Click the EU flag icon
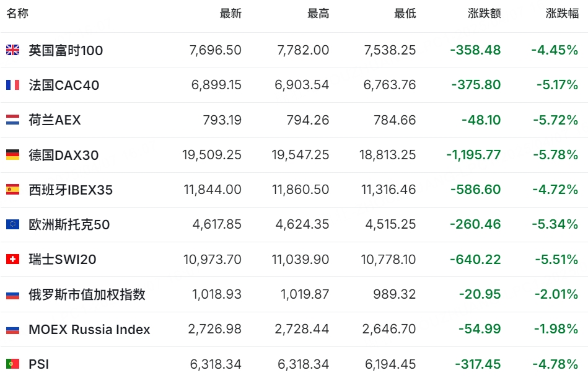Viewport: 588px width, 378px height. (x=13, y=224)
